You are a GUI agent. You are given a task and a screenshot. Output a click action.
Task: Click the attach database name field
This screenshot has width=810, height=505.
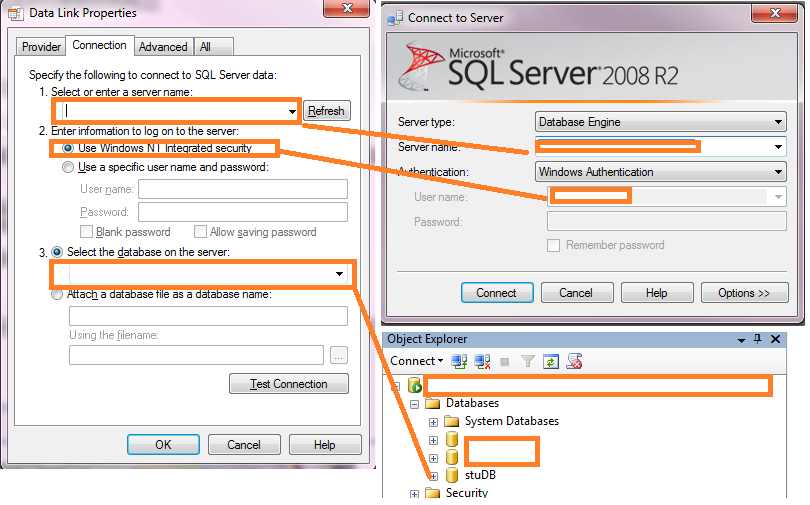pos(208,316)
